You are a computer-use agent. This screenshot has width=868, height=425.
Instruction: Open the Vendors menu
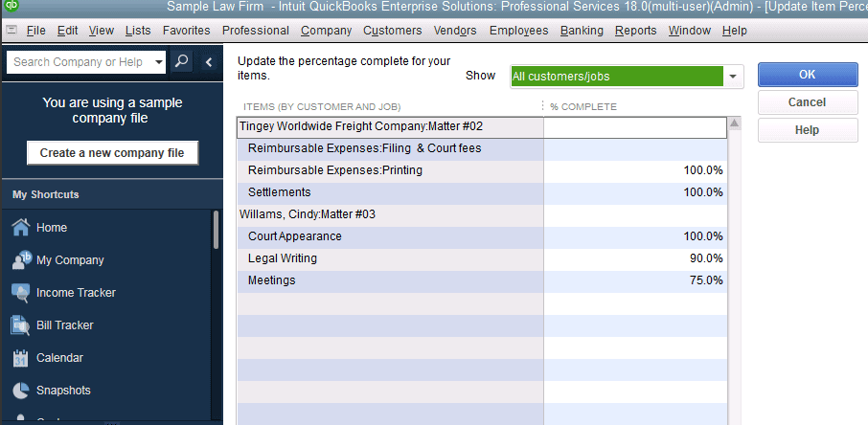coord(455,31)
